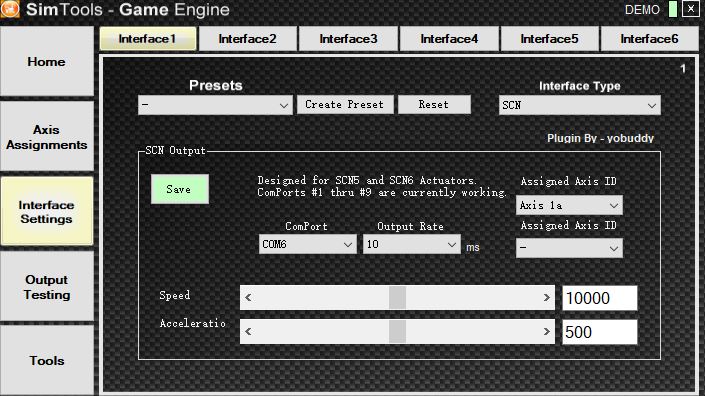Viewport: 705px width, 396px height.
Task: Click the 'Plugin By - yobuddy' text
Action: [600, 138]
